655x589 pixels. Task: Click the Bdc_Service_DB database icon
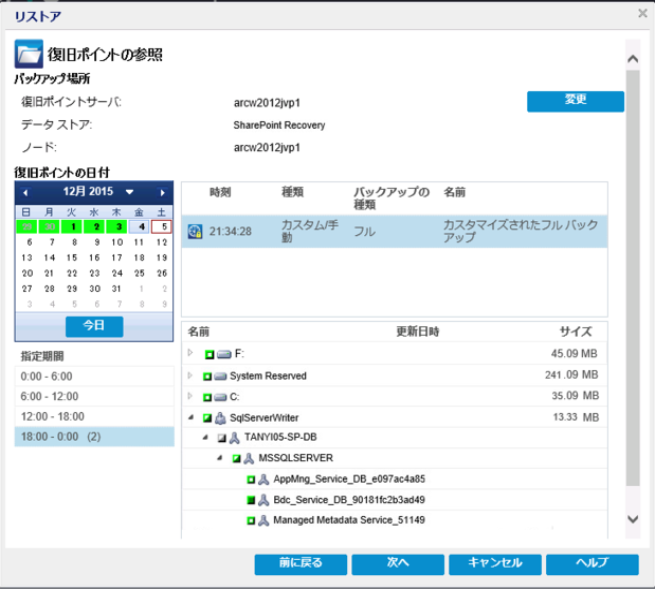pos(263,500)
